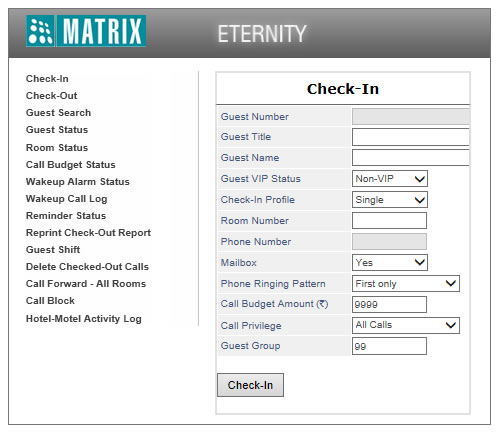The width and height of the screenshot is (498, 432).
Task: Open the Call Privilege dropdown
Action: 406,325
